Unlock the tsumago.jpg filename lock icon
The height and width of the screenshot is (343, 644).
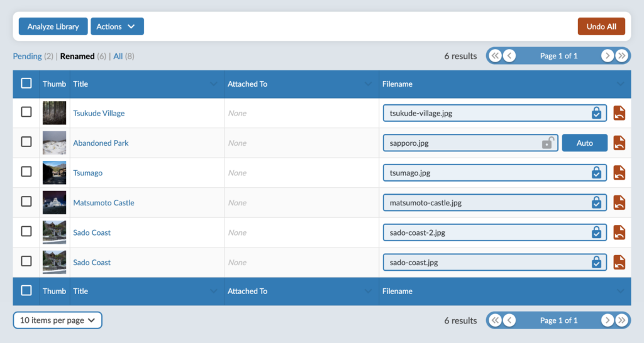[x=596, y=173]
